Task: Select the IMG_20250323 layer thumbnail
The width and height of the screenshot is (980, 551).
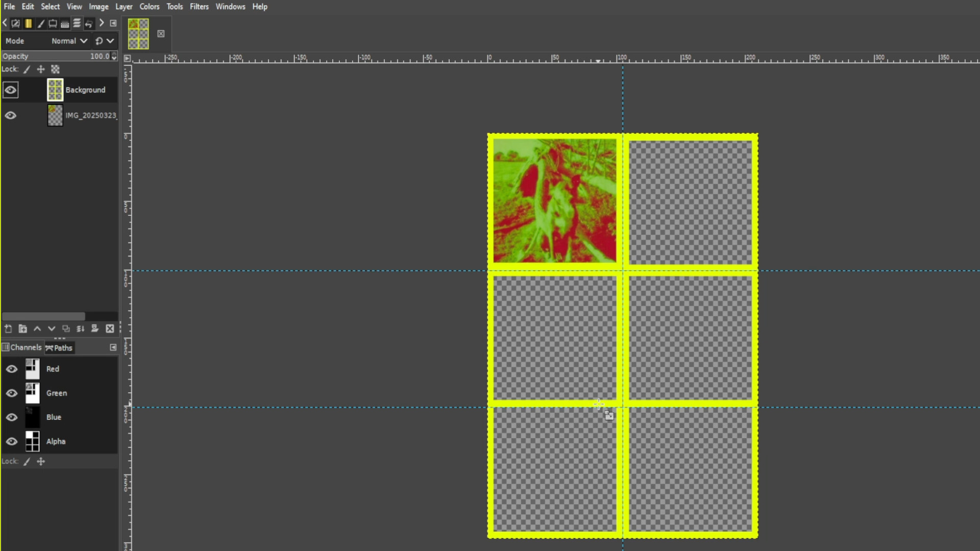Action: [55, 115]
